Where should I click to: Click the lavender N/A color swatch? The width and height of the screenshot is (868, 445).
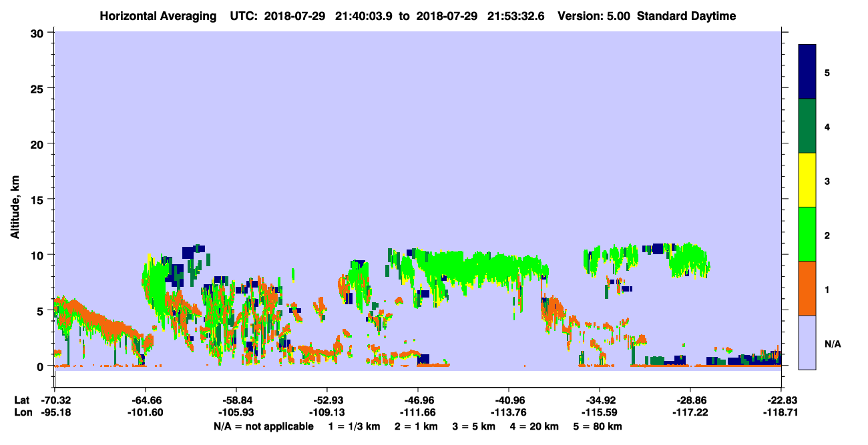click(808, 342)
